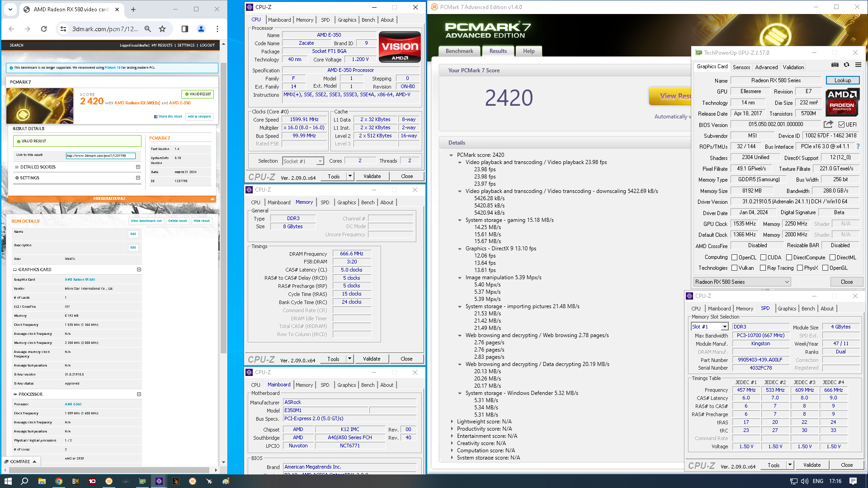Open the Help tab in PCMark 7
This screenshot has height=488, width=868.
pyautogui.click(x=528, y=51)
